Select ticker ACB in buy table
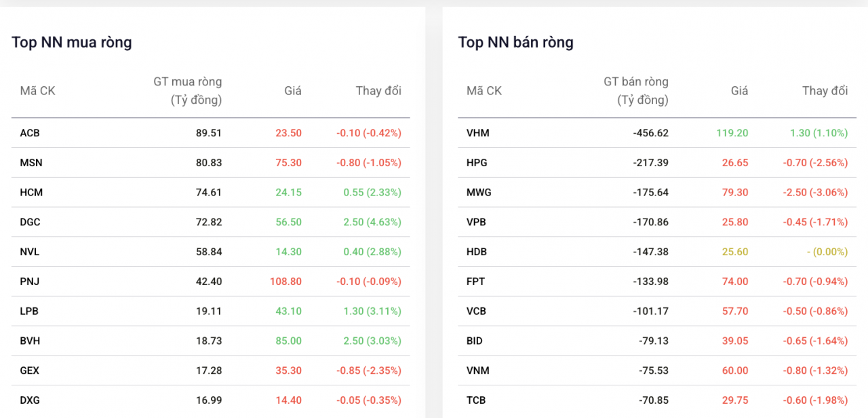Screen dimensions: 868x418 coord(30,133)
